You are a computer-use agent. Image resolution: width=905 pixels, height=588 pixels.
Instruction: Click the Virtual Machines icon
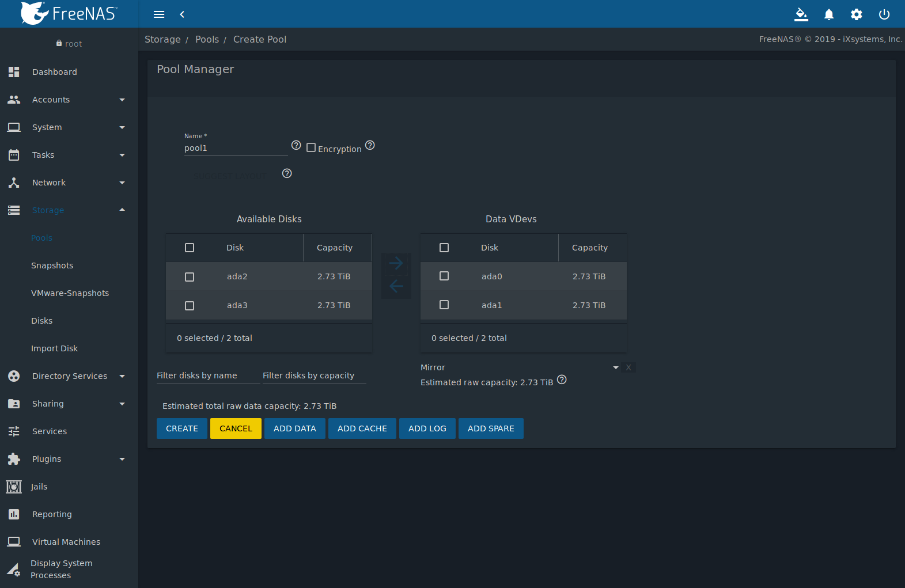14,542
